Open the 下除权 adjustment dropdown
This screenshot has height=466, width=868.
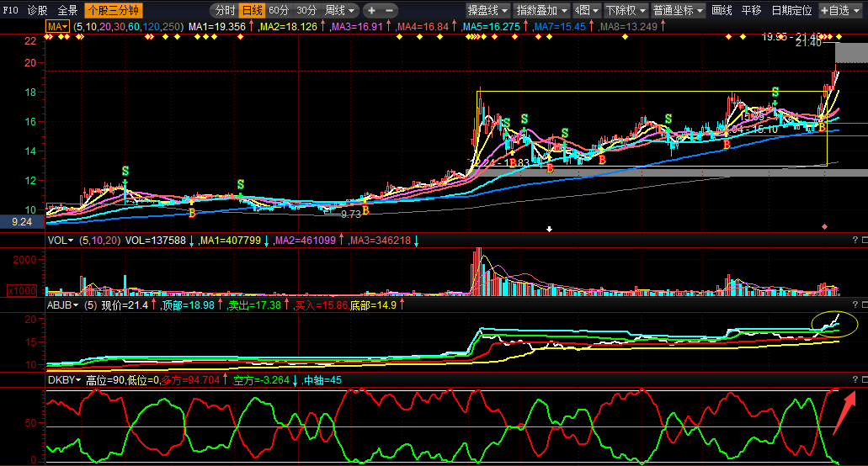click(x=625, y=11)
